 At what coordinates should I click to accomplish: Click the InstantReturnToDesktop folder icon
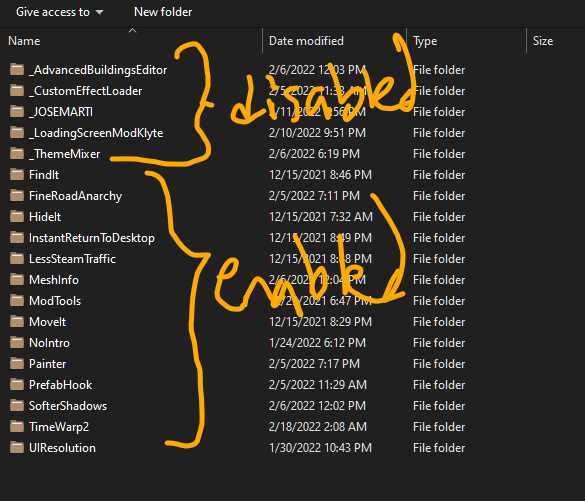pyautogui.click(x=17, y=238)
